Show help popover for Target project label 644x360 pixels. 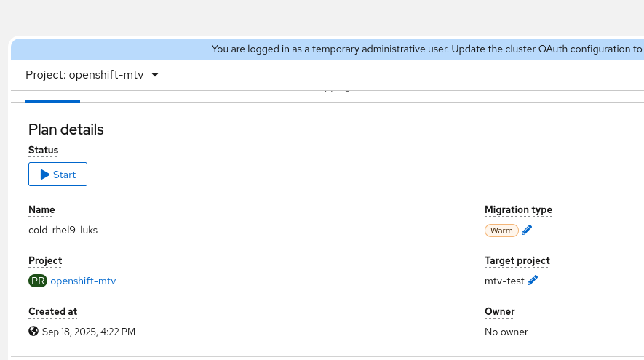[517, 261]
